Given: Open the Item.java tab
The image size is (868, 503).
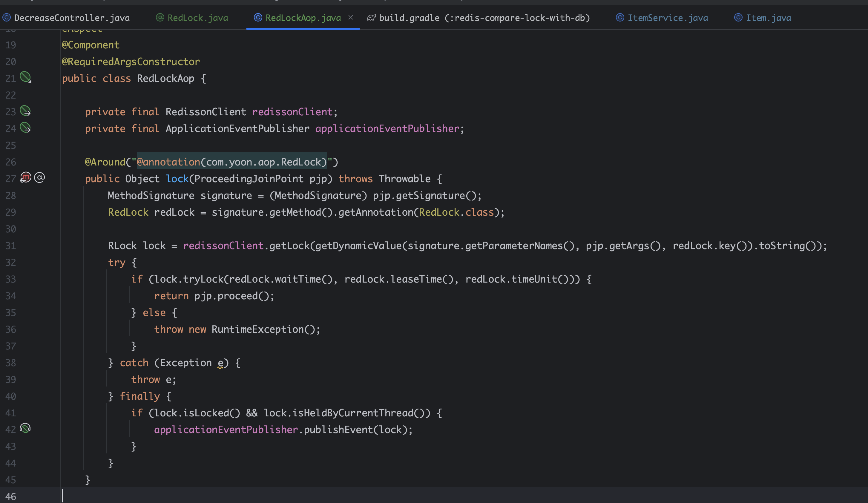Looking at the screenshot, I should coord(768,18).
